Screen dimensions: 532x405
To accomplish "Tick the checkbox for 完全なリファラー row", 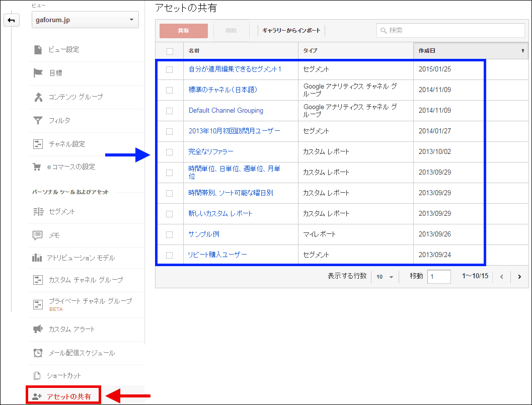I will 170,152.
